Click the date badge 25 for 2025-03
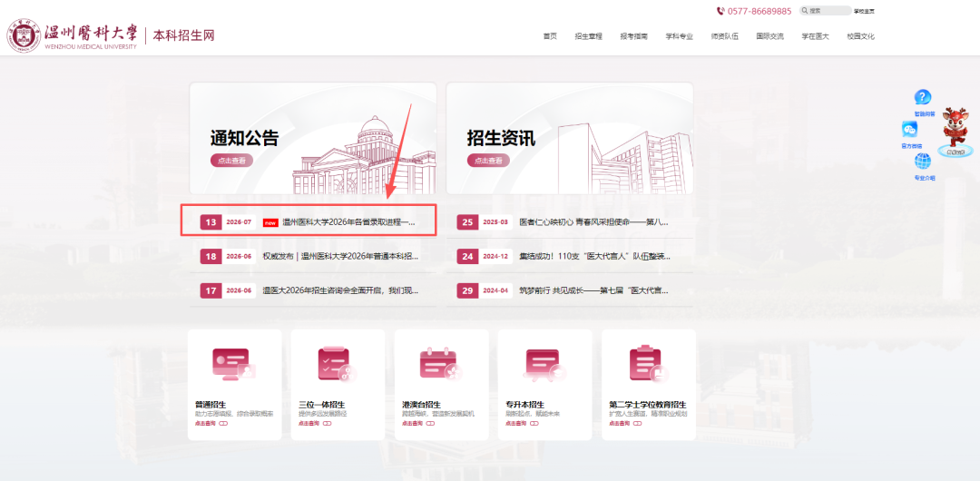This screenshot has height=481, width=980. tap(467, 222)
